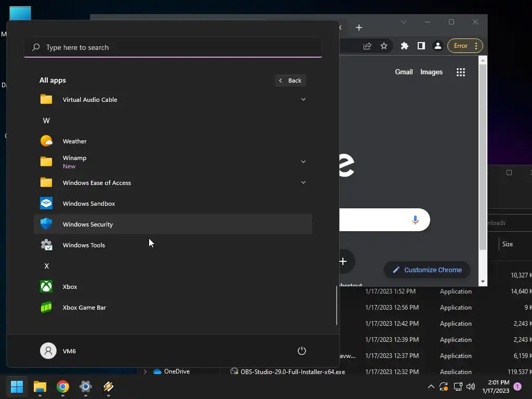Click the 1/17/2023 12:37 PM date cell

392,356
